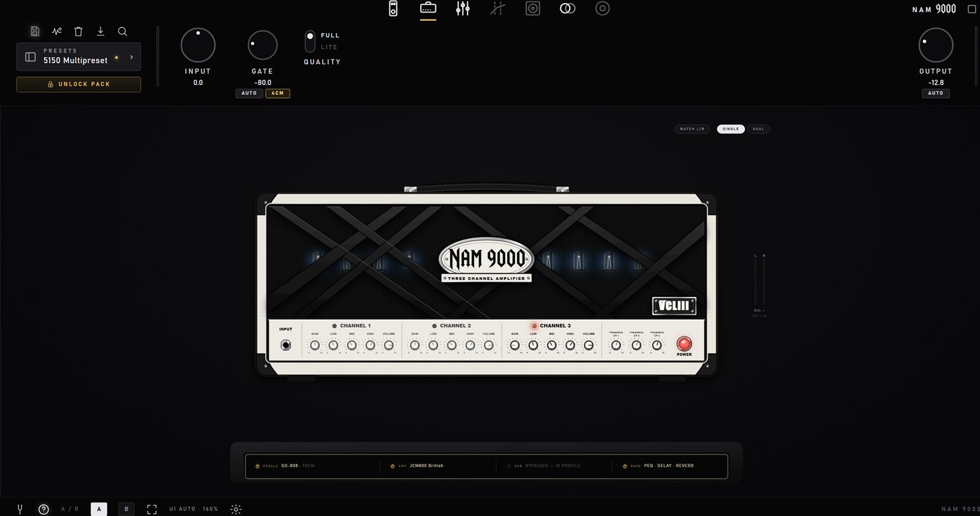Image resolution: width=980 pixels, height=516 pixels.
Task: Open GD-808 TREM pedals chain entry
Action: tap(298, 466)
